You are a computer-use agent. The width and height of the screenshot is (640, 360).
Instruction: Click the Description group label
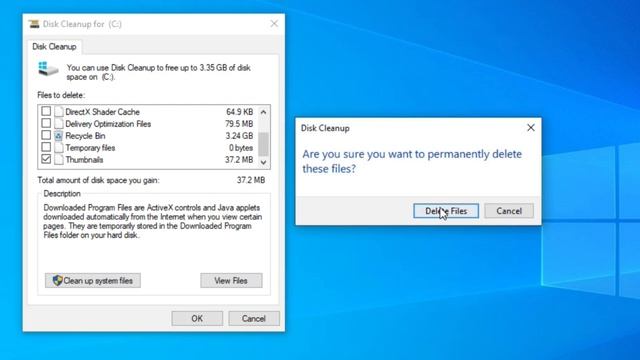tap(62, 193)
